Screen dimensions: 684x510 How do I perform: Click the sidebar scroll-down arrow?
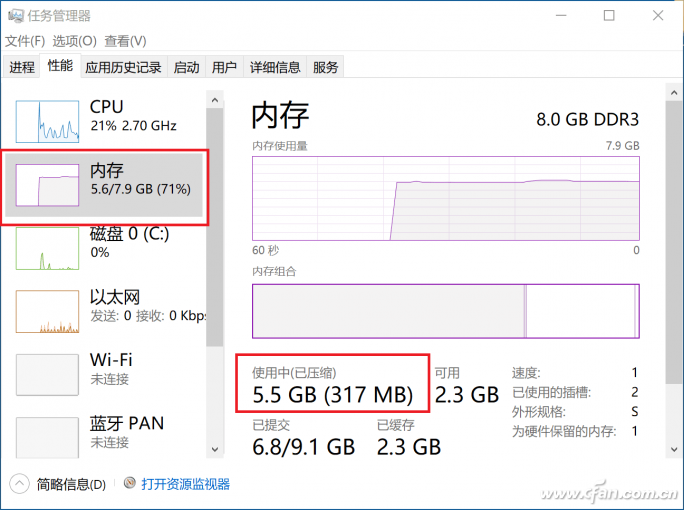tap(215, 449)
